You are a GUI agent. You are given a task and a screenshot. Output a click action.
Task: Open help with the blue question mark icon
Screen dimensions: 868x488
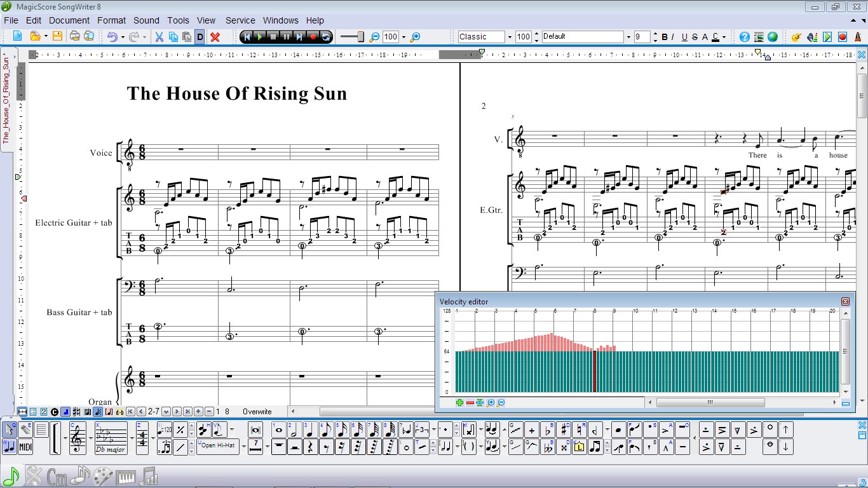745,37
